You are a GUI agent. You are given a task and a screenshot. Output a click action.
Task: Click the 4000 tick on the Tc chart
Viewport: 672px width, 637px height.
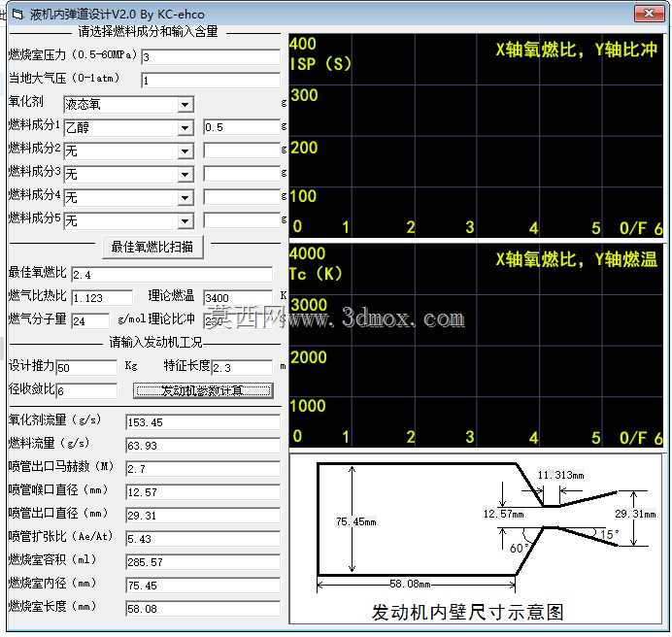(x=307, y=253)
